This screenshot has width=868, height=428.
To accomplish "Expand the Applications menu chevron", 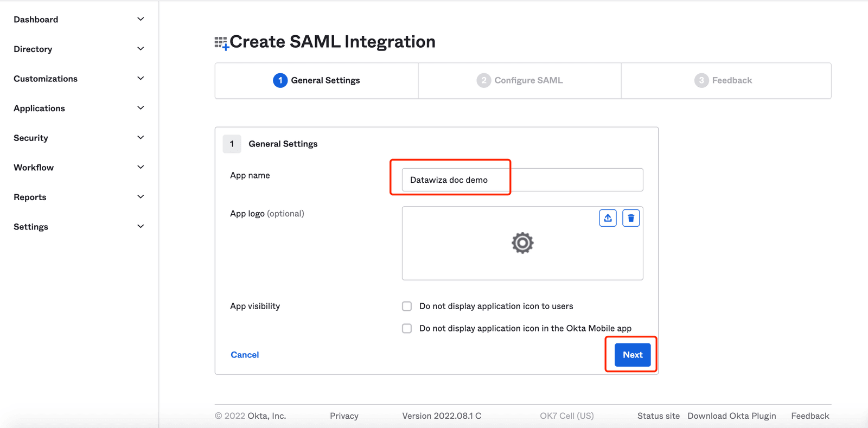I will coord(141,108).
